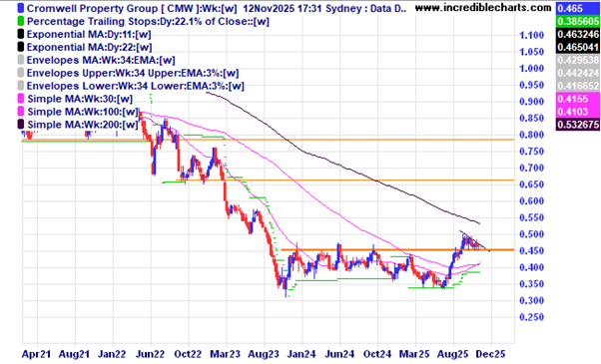601x364 pixels.
Task: Click the Aug21 date axis label
Action: [x=74, y=354]
